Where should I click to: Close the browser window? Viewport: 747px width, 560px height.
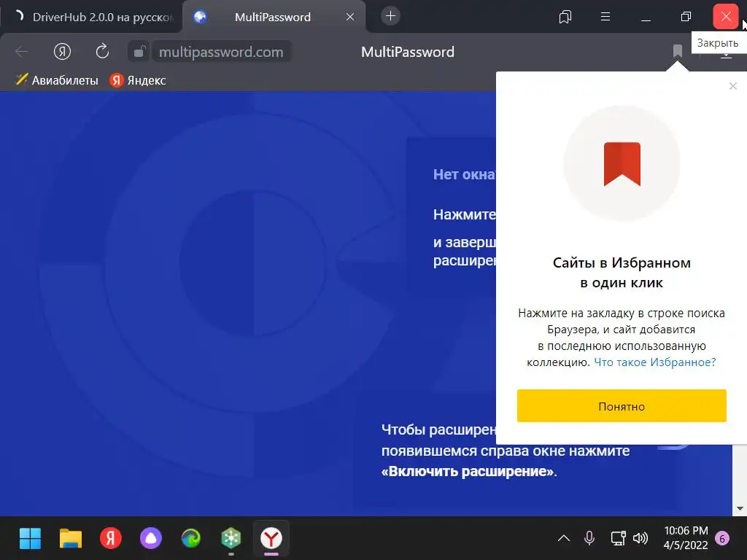click(726, 17)
